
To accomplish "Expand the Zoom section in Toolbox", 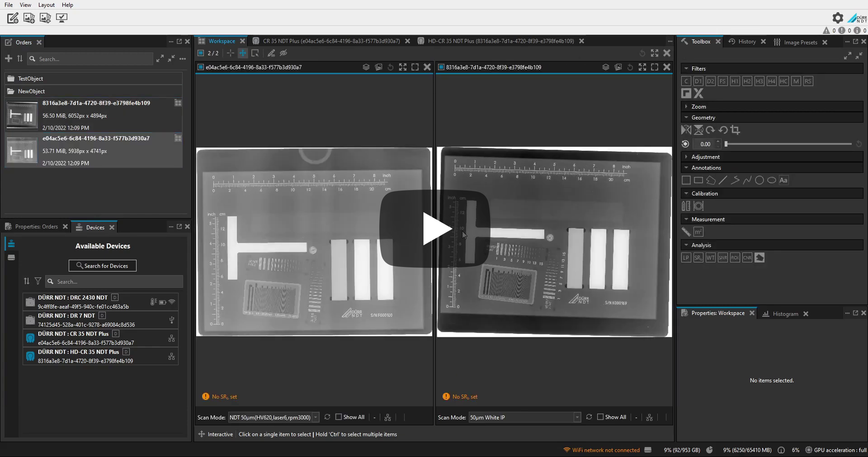I will click(698, 107).
